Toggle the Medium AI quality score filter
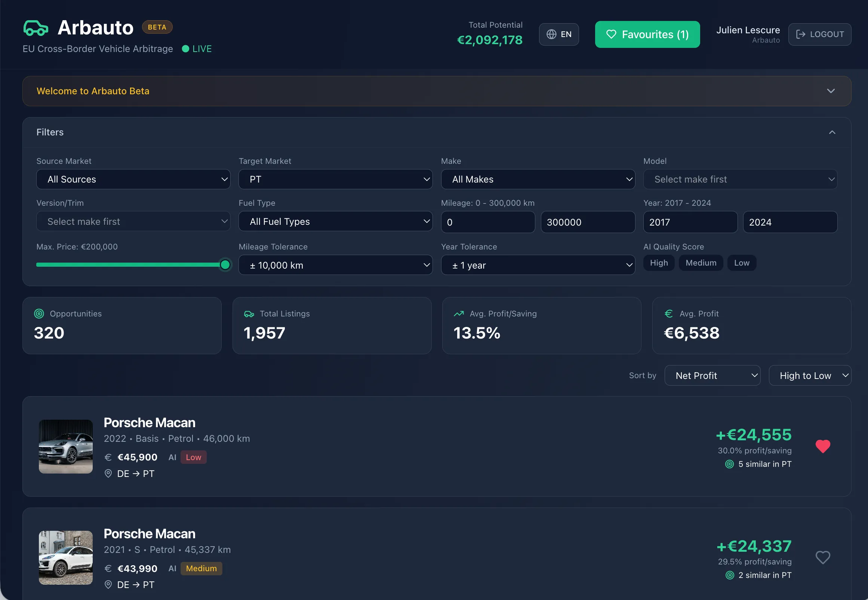 pos(701,263)
